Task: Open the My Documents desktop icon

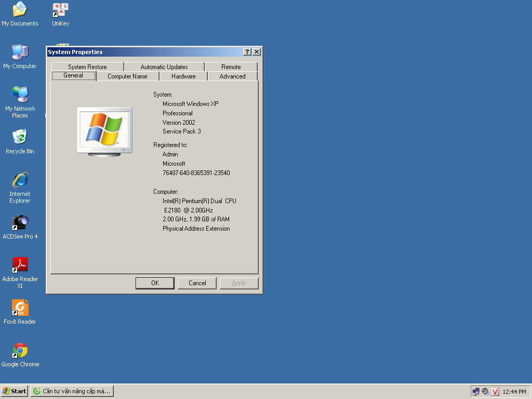Action: point(20,14)
